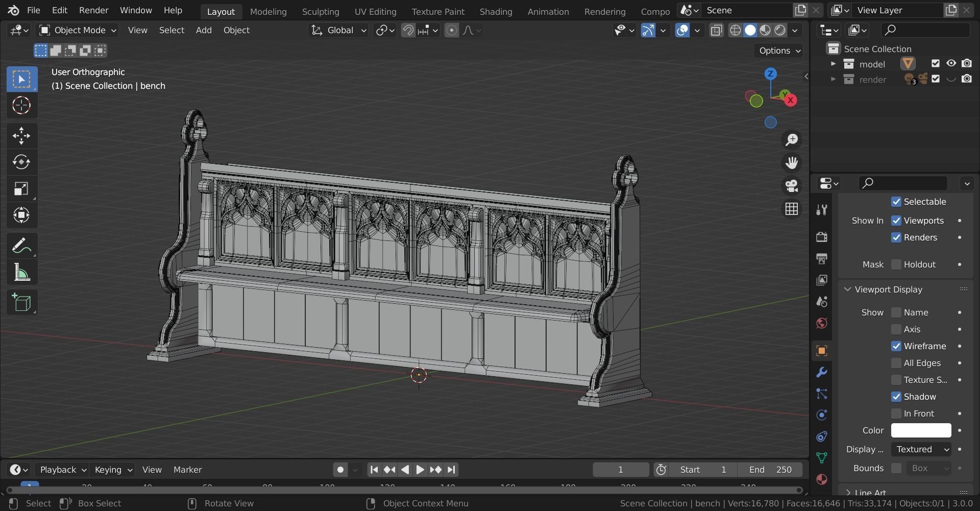This screenshot has height=511, width=980.
Task: Hide the model collection with eye icon
Action: 951,64
